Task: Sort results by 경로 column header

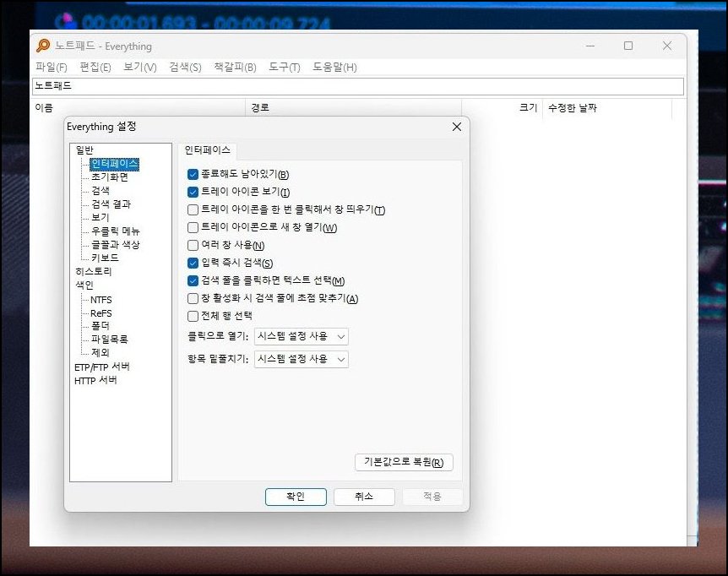Action: 353,107
